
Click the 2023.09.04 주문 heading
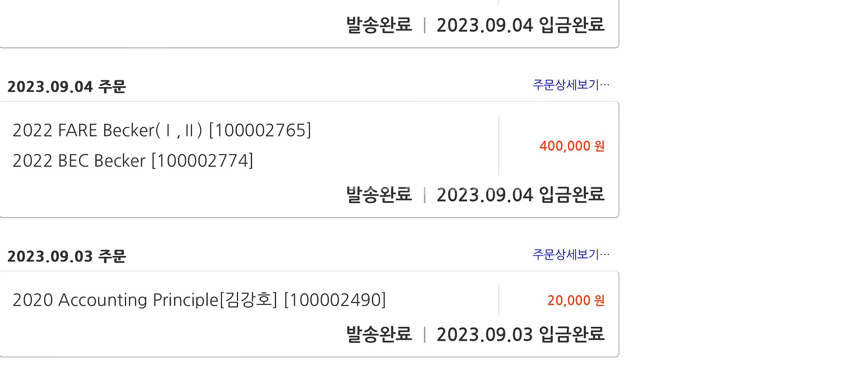67,87
